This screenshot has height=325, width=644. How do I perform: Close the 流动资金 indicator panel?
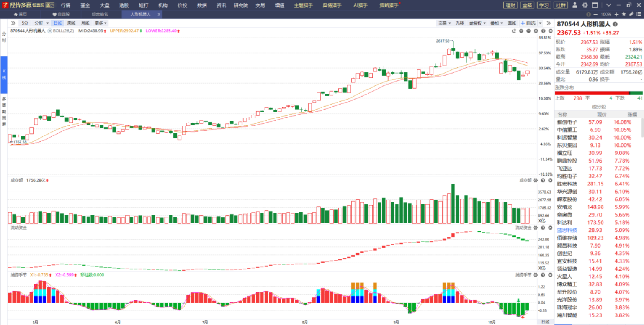[550, 228]
